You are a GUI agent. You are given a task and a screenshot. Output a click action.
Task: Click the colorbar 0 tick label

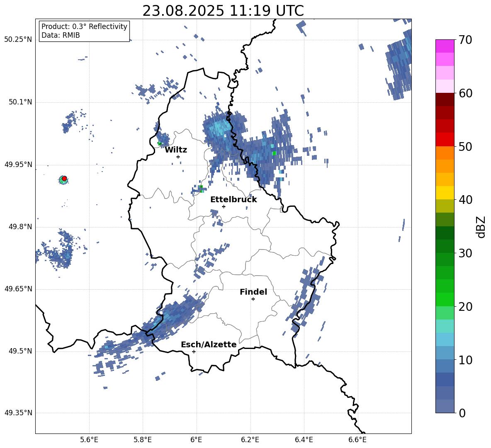point(462,413)
